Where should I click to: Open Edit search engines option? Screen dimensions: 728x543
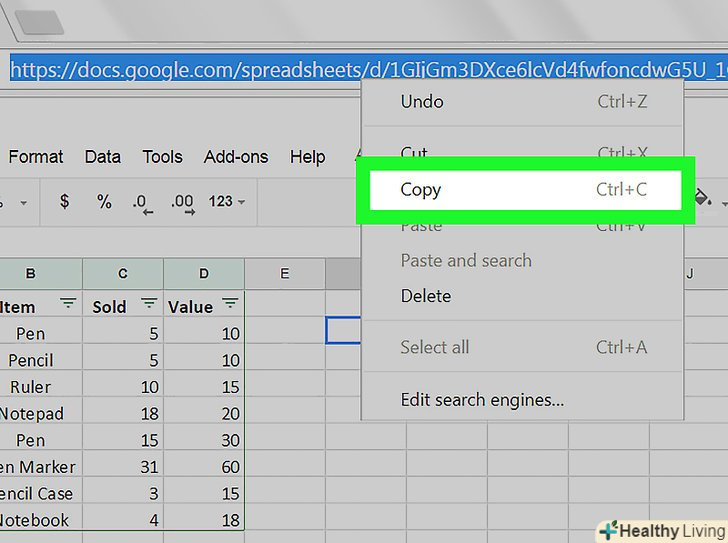(x=522, y=400)
